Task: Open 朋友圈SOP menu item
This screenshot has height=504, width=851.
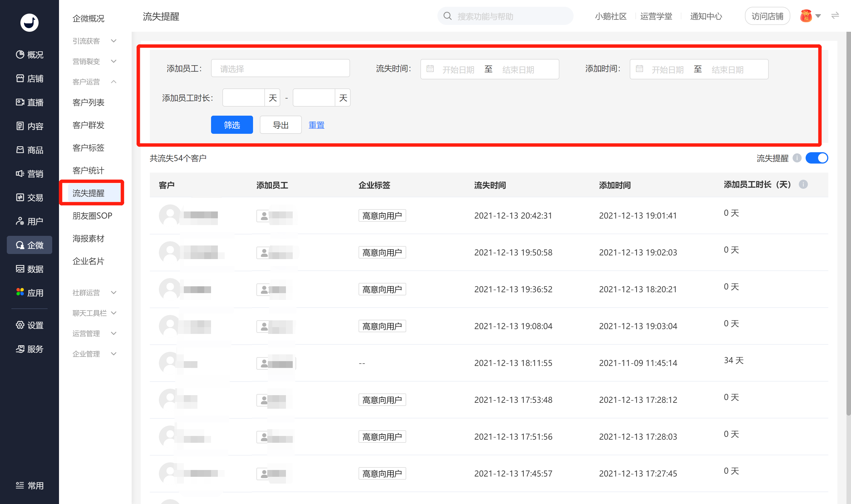Action: tap(92, 216)
